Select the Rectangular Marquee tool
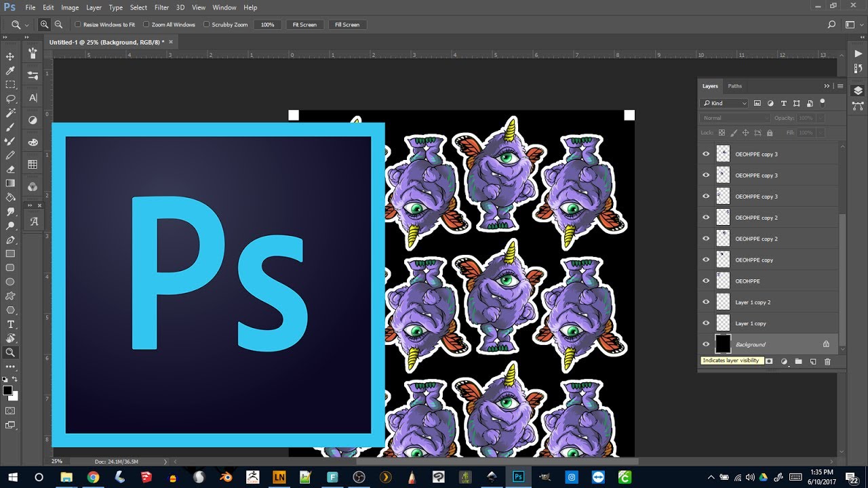Screen dimensions: 868x488 pyautogui.click(x=10, y=85)
